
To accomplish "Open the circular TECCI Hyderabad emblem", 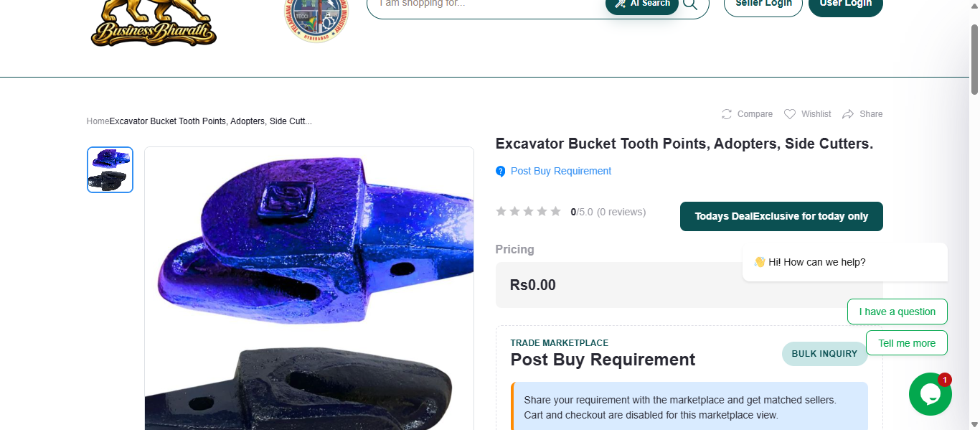I will [x=316, y=19].
